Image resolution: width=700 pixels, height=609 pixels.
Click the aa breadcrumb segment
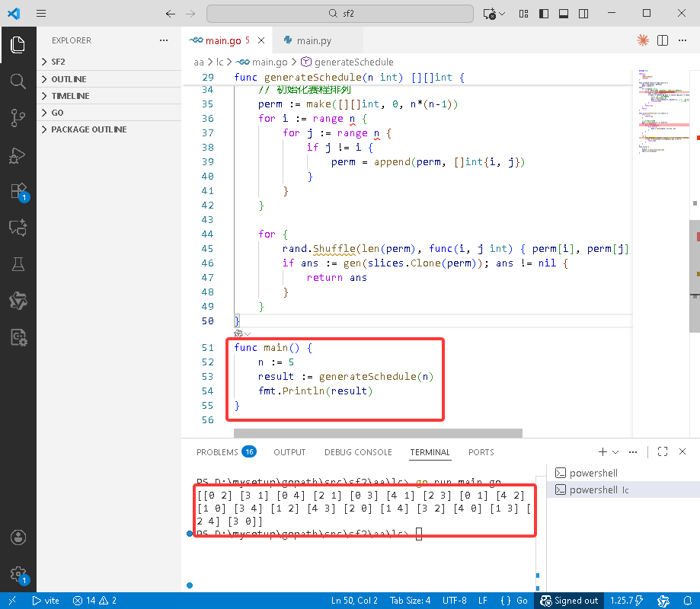coord(199,62)
